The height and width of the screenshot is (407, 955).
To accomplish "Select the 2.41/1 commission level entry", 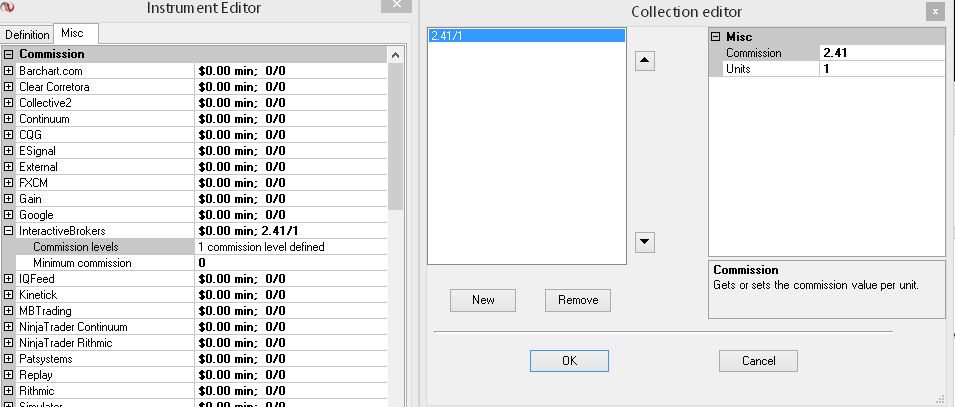I will (x=527, y=35).
